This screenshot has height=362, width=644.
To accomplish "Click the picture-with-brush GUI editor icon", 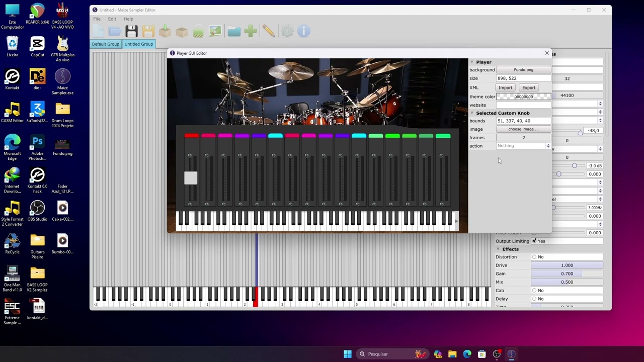I will [x=215, y=31].
